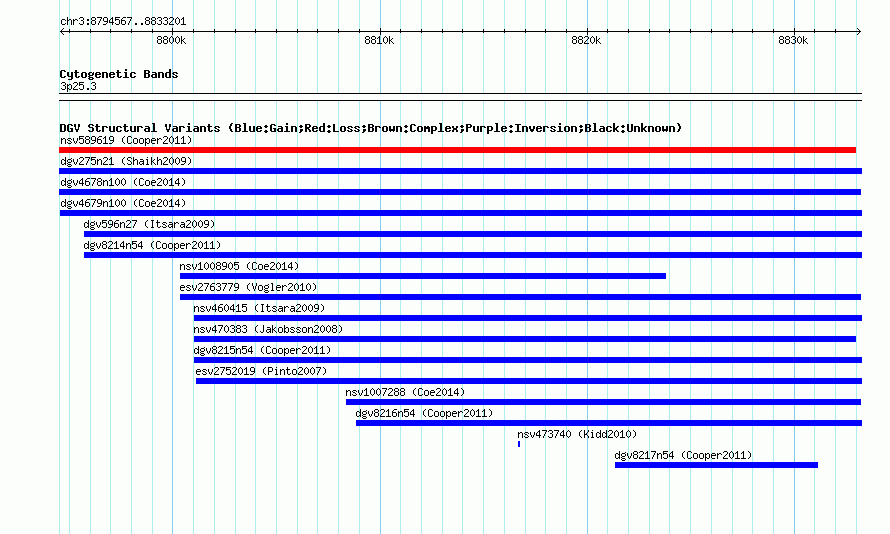890x534 pixels.
Task: Select the dgv596n27 (Itsara2009) label
Action: (149, 224)
